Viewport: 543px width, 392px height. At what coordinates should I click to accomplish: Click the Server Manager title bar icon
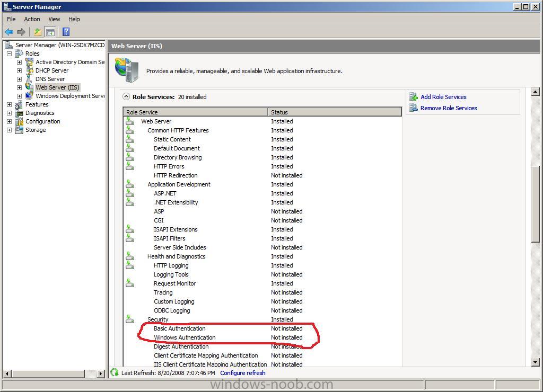click(x=7, y=6)
